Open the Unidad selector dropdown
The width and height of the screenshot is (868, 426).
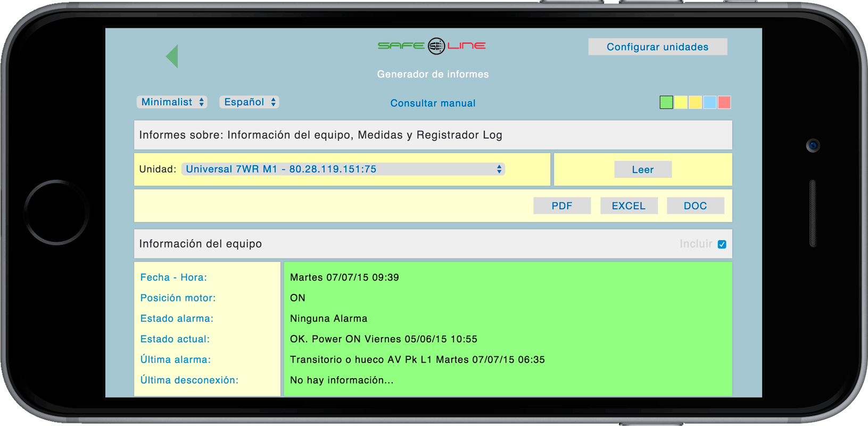tap(343, 169)
